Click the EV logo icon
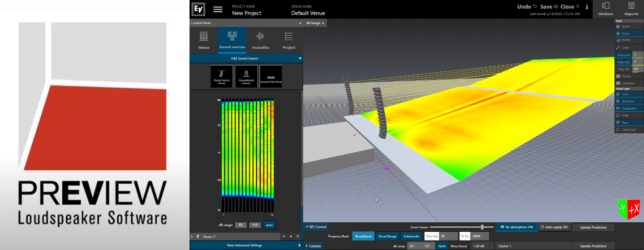Image resolution: width=644 pixels, height=250 pixels. click(198, 9)
